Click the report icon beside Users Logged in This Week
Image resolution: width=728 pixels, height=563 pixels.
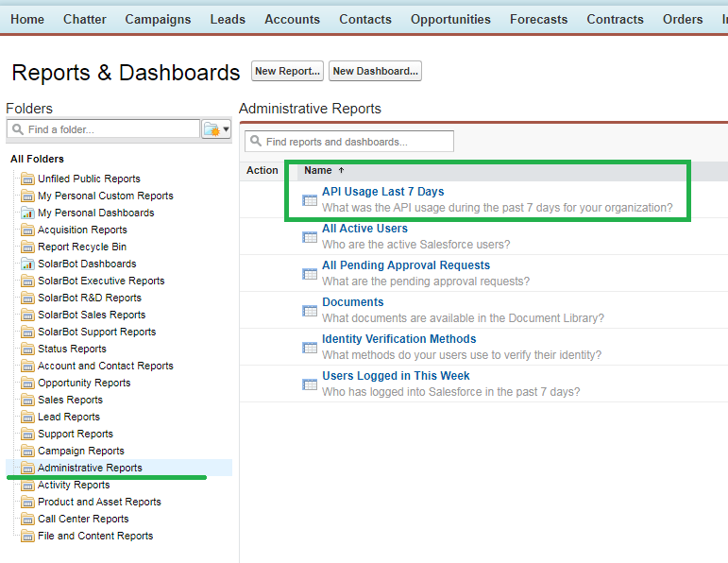point(310,384)
